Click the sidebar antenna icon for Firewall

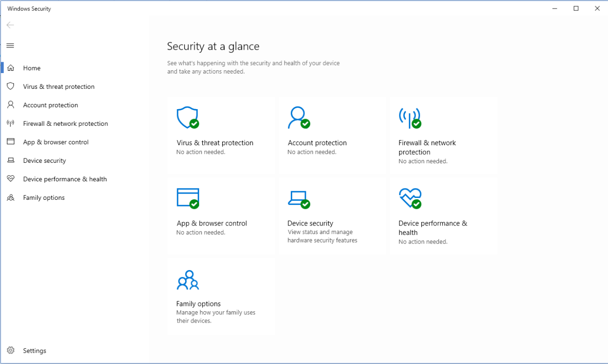pyautogui.click(x=10, y=123)
